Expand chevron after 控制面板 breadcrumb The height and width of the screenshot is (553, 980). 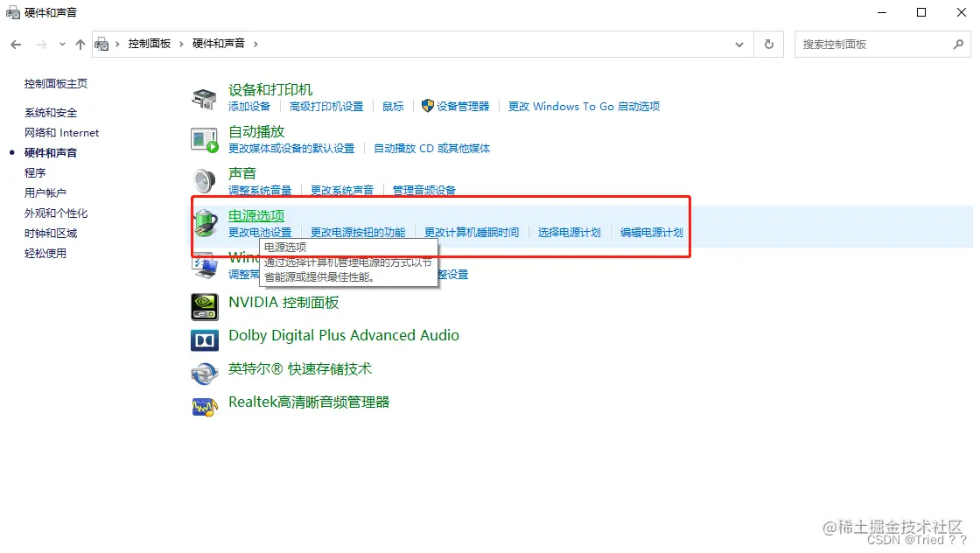(181, 44)
